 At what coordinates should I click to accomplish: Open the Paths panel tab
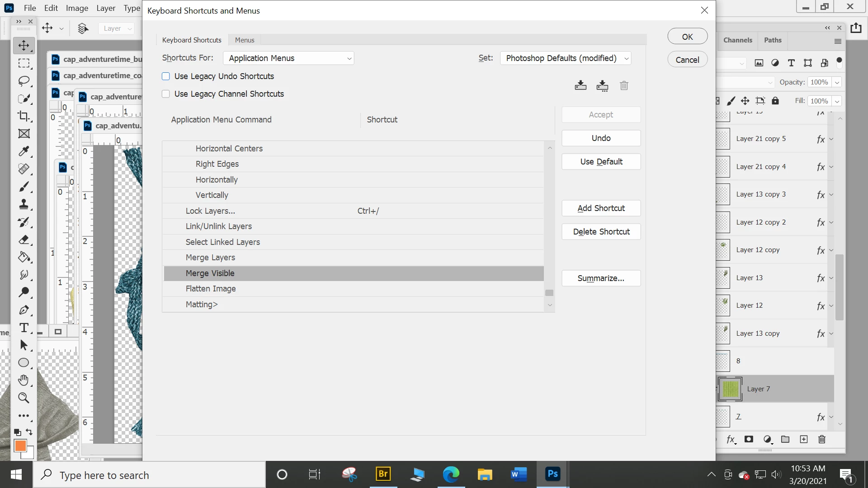click(x=773, y=40)
